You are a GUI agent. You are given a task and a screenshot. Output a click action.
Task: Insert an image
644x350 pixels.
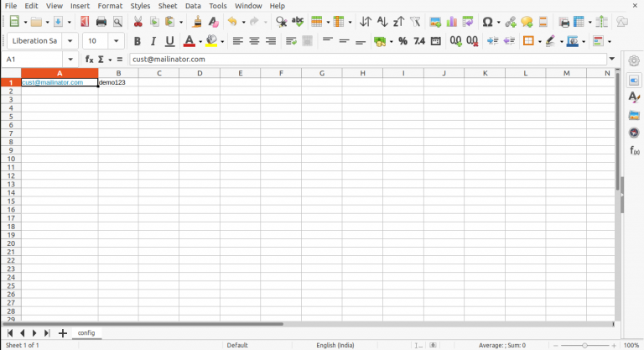[435, 22]
